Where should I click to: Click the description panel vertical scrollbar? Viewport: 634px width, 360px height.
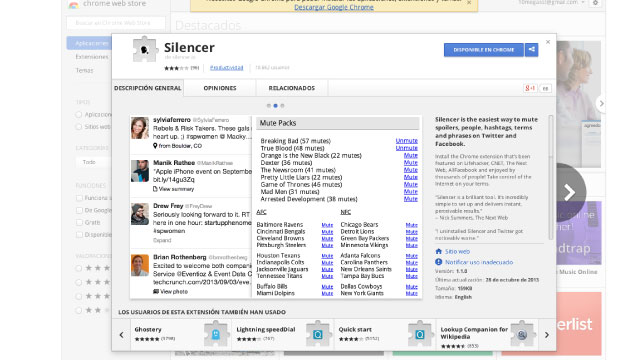(x=550, y=177)
